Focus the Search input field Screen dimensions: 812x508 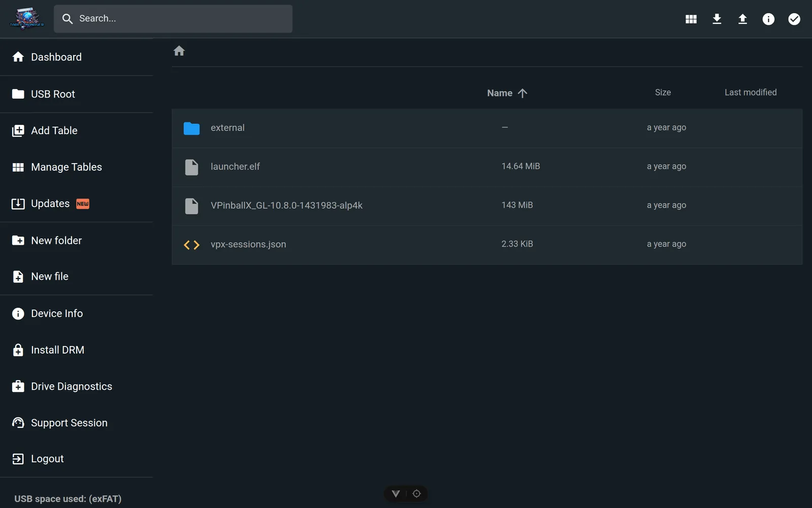[173, 19]
